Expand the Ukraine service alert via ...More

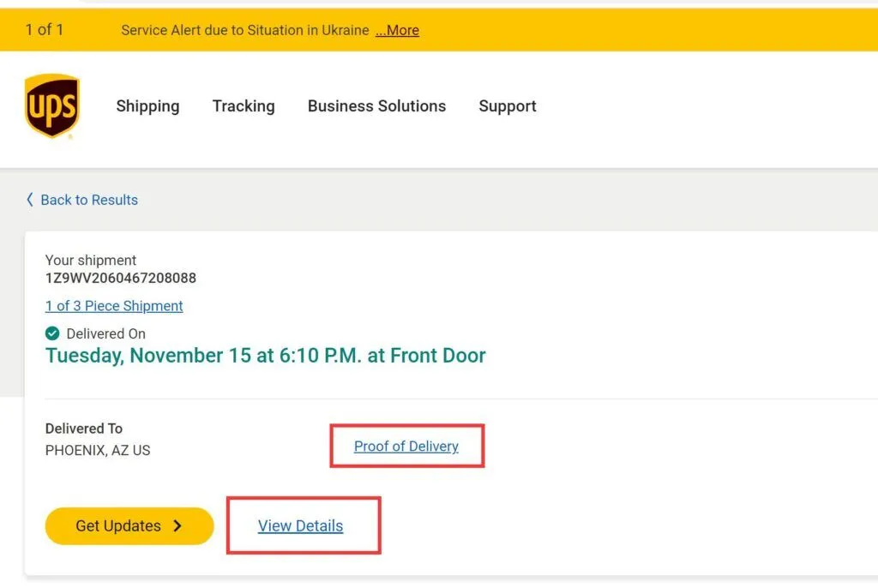[397, 30]
